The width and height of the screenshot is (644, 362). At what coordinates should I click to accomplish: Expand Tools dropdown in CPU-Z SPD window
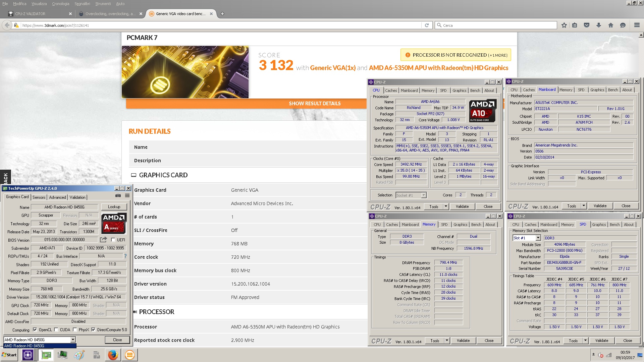[585, 341]
